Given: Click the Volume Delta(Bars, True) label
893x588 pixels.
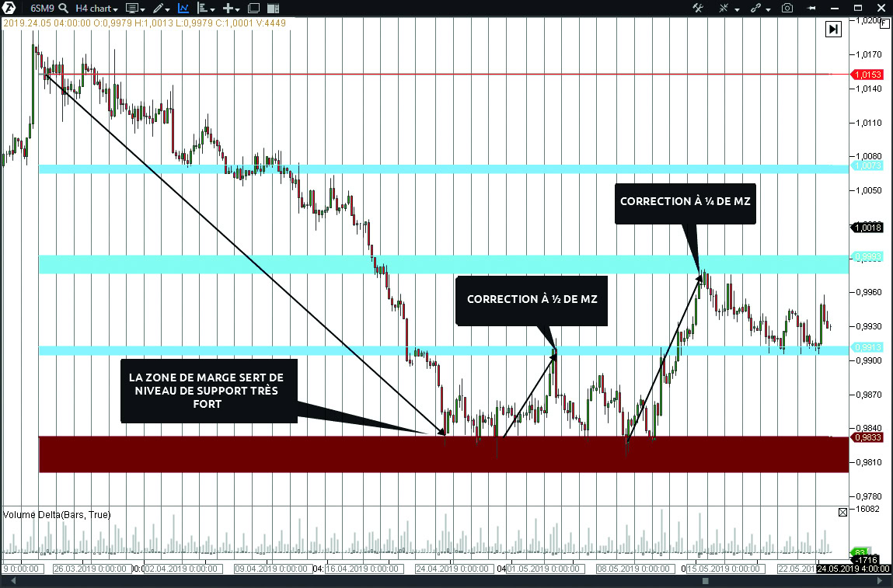Looking at the screenshot, I should [x=58, y=514].
